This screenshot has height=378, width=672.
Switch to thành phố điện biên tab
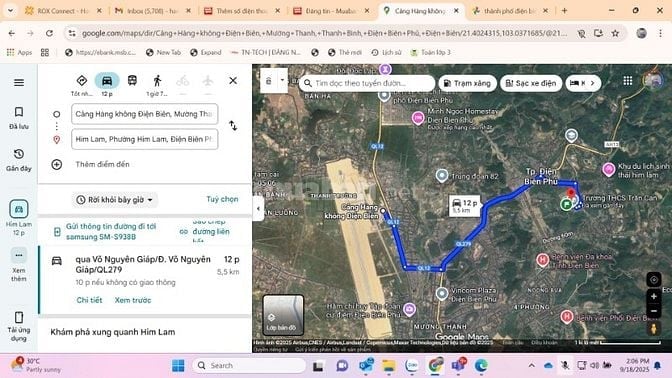pos(510,11)
